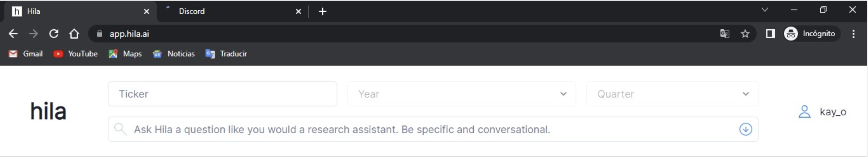
Task: Click the search magnifier icon
Action: 120,129
